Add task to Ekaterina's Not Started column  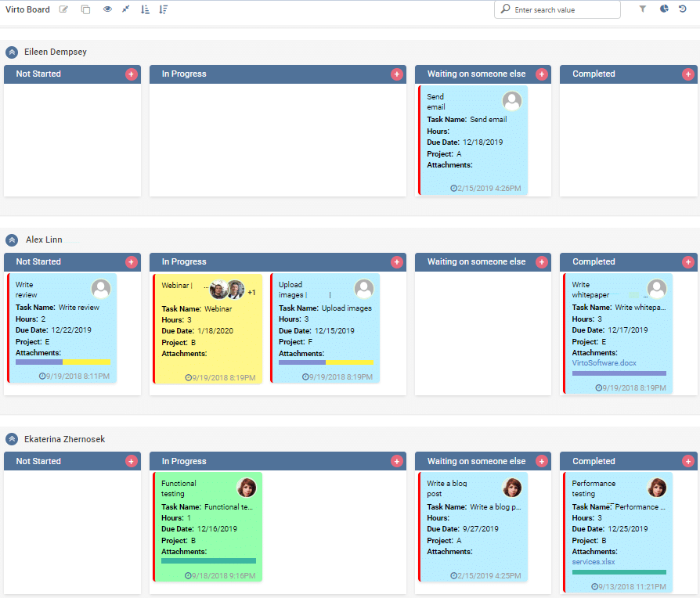pyautogui.click(x=132, y=461)
